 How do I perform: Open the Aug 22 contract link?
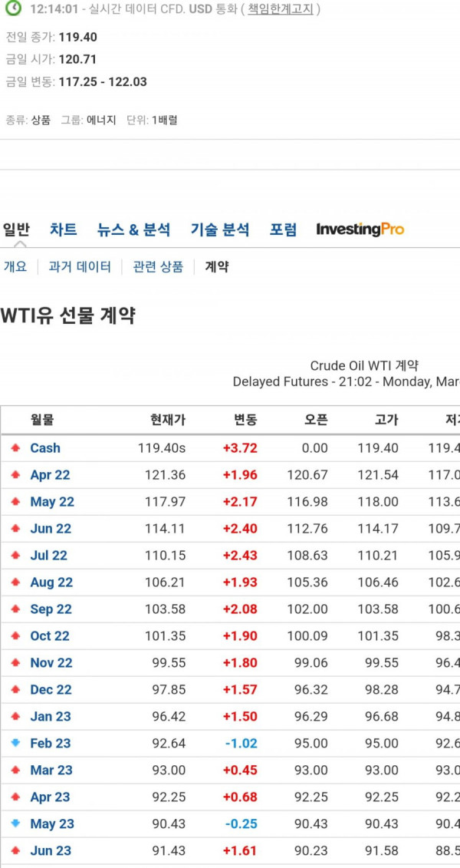pyautogui.click(x=51, y=583)
